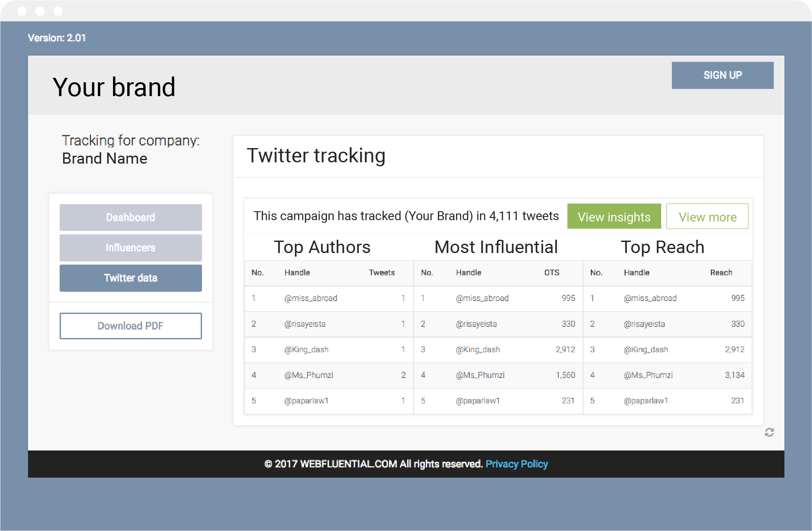Click the Brand Name company label
Screen dimensions: 812x531
105,158
